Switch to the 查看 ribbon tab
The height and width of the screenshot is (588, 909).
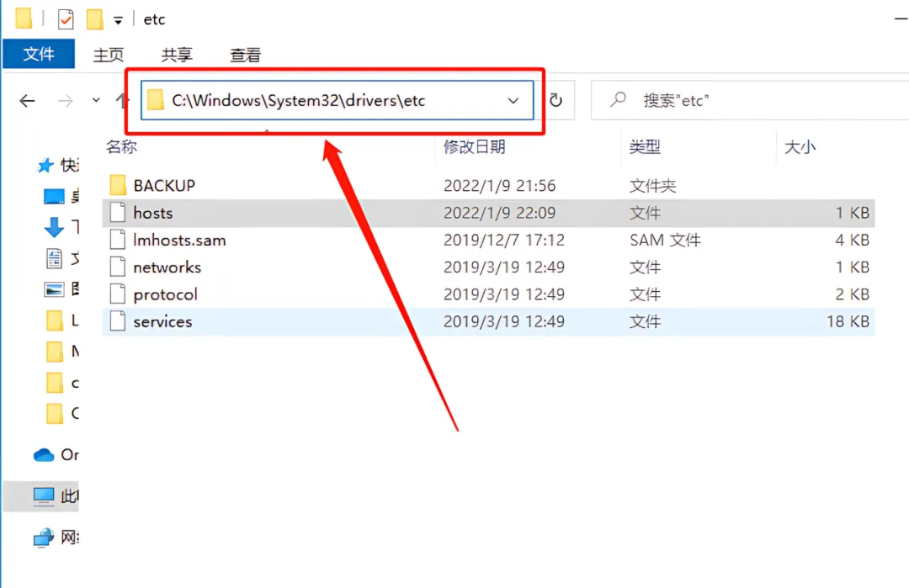click(245, 55)
